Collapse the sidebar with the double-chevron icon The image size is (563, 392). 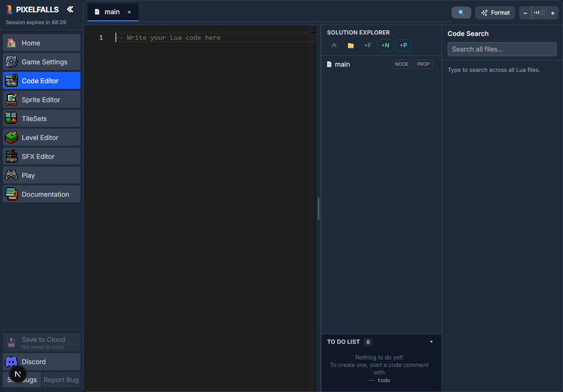(70, 9)
